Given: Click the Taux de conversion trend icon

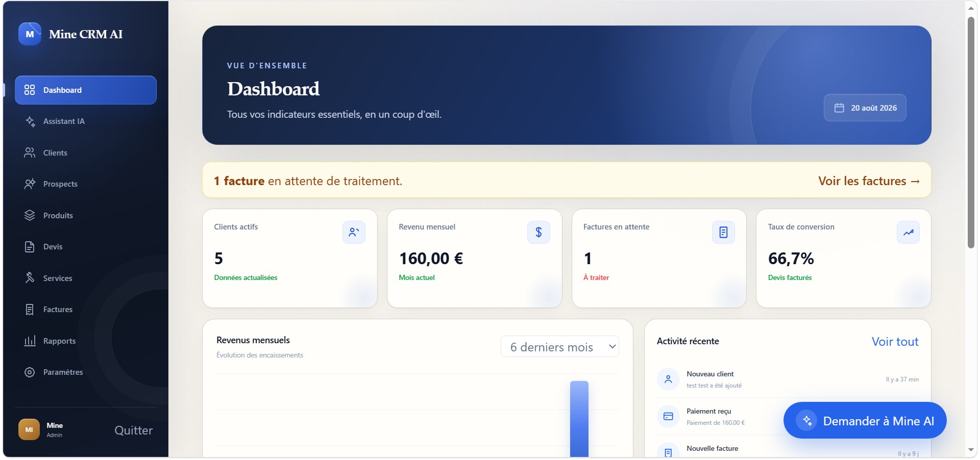Looking at the screenshot, I should click(908, 233).
